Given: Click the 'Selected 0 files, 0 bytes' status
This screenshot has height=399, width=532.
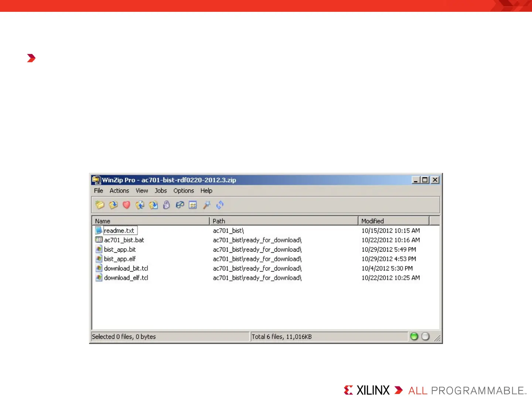Looking at the screenshot, I should [124, 337].
